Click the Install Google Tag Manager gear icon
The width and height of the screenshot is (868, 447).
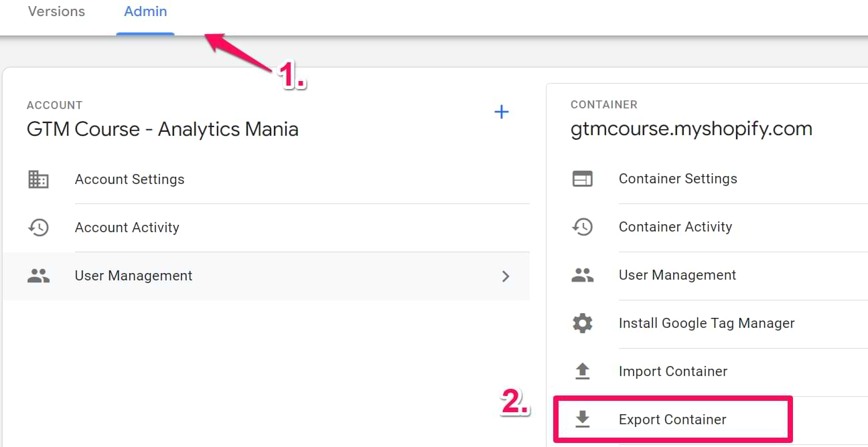click(583, 323)
